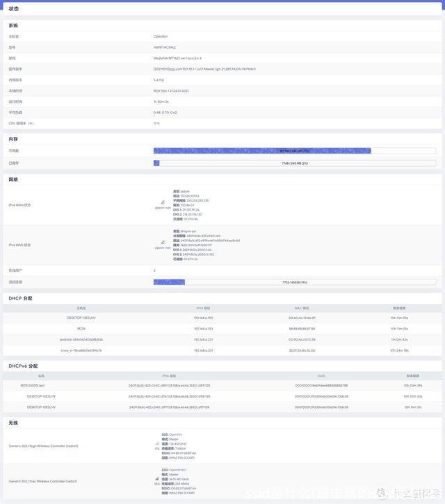This screenshot has width=445, height=504.
Task: Click the radio1 wireless signal strength icon
Action: tap(157, 480)
